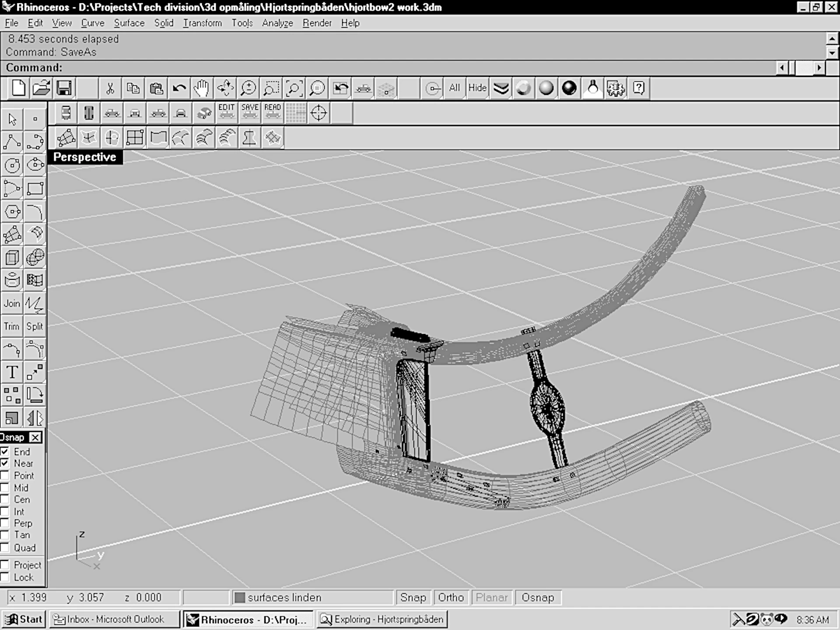Click the READ car icon
The image size is (840, 630).
coord(273,113)
